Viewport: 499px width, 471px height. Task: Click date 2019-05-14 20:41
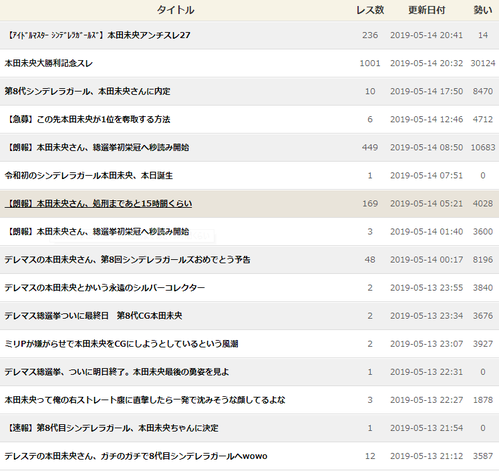(427, 35)
